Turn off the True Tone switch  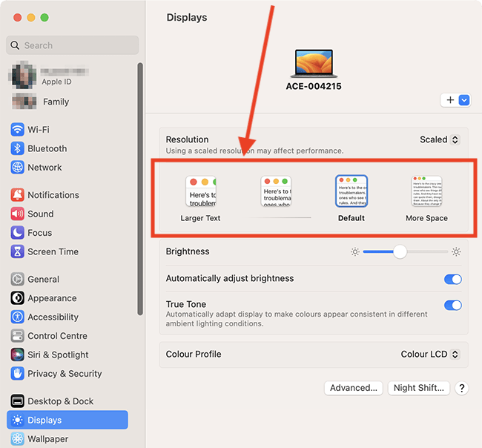coord(453,306)
